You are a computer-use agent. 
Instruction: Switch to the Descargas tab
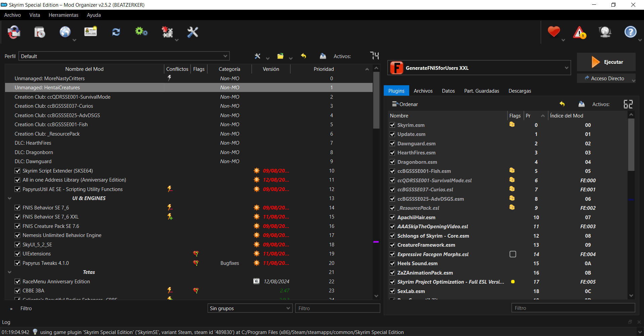tap(520, 91)
